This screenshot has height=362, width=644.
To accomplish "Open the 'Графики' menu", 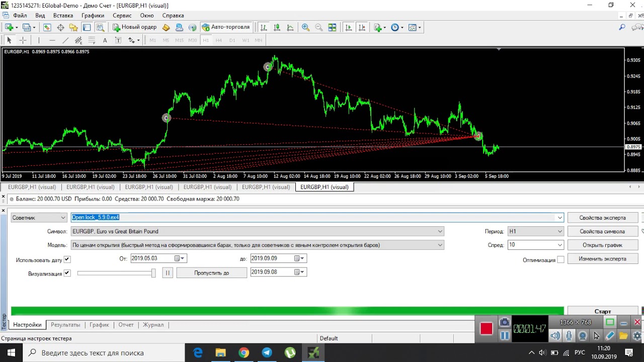I will point(93,16).
